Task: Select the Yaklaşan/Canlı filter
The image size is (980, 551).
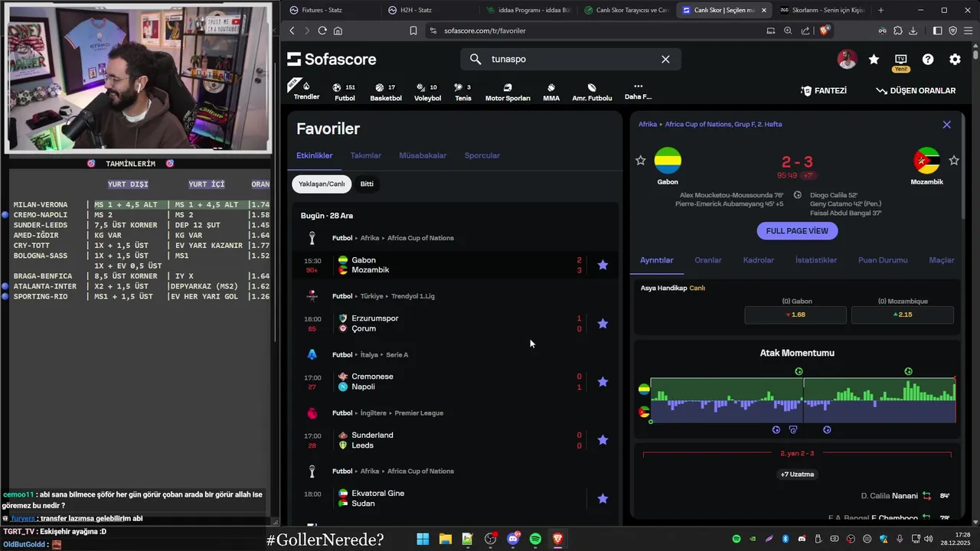Action: tap(322, 184)
